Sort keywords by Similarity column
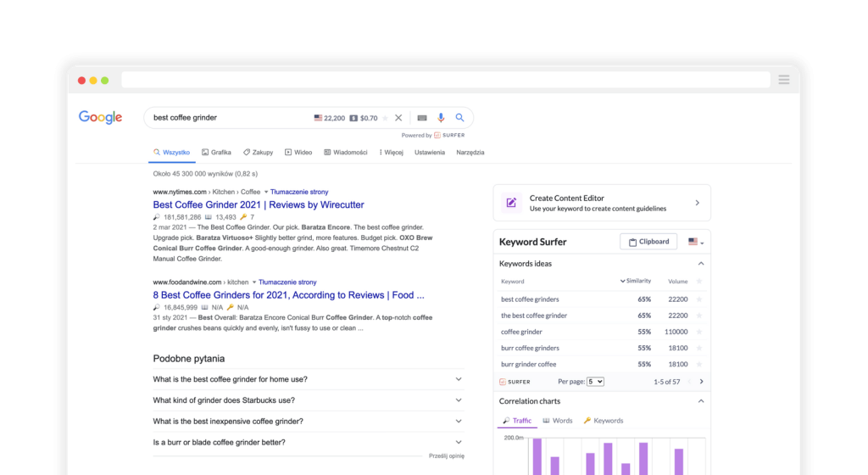The image size is (868, 475). [636, 282]
